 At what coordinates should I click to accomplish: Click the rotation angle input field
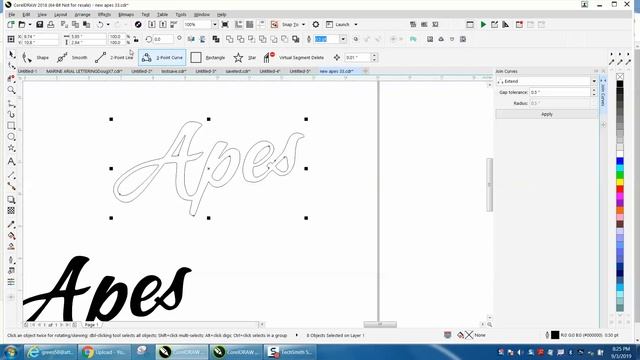[163, 39]
